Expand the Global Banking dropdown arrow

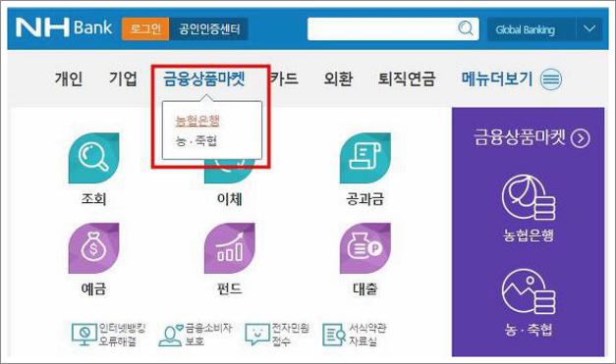point(589,29)
